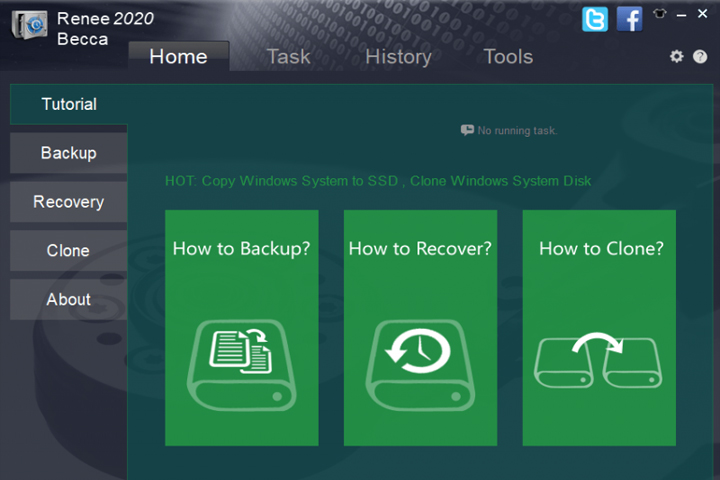This screenshot has height=480, width=720.
Task: Open settings via the gear icon
Action: (x=676, y=56)
